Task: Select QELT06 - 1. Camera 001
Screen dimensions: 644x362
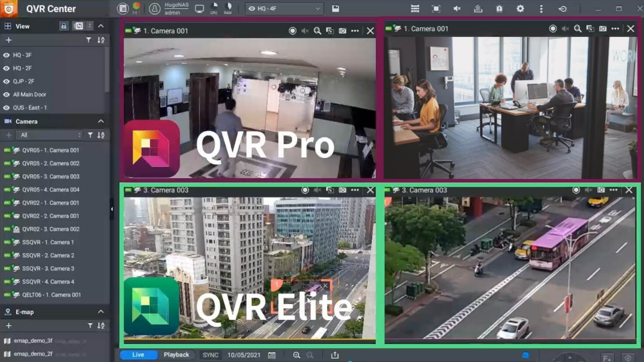Action: pyautogui.click(x=51, y=295)
